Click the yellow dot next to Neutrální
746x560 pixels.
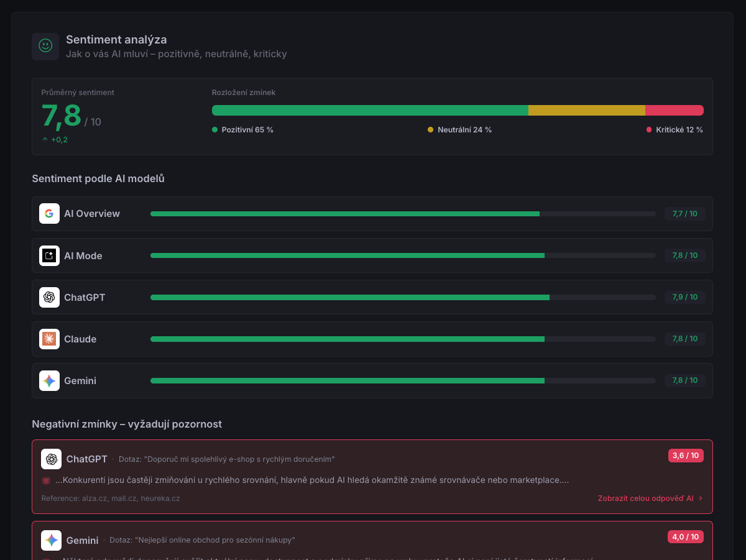pos(430,130)
